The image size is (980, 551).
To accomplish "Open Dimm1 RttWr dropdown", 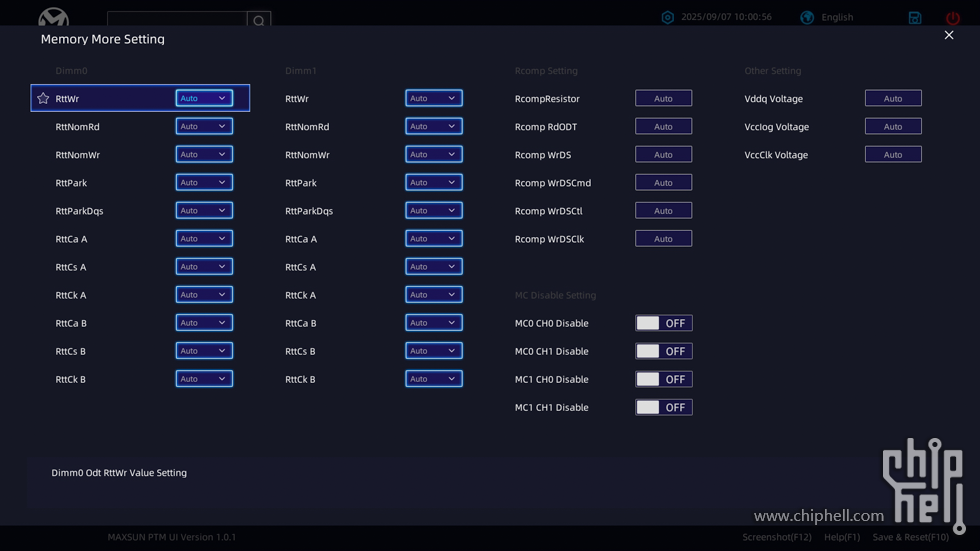I will point(434,98).
